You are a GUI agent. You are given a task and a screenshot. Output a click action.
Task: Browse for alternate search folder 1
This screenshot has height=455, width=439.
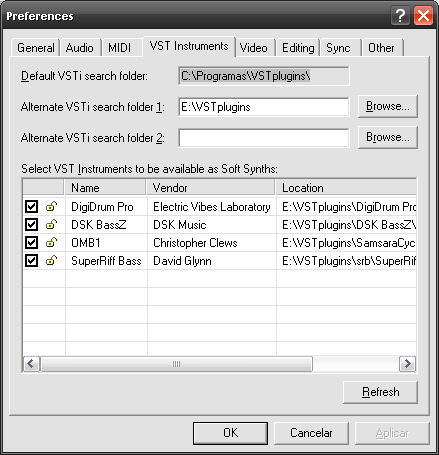coord(388,106)
